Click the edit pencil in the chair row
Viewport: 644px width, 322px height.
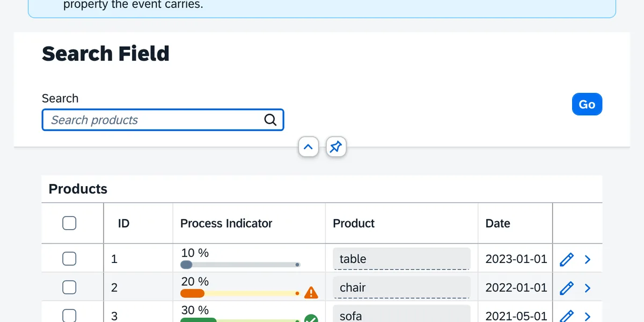(x=567, y=288)
